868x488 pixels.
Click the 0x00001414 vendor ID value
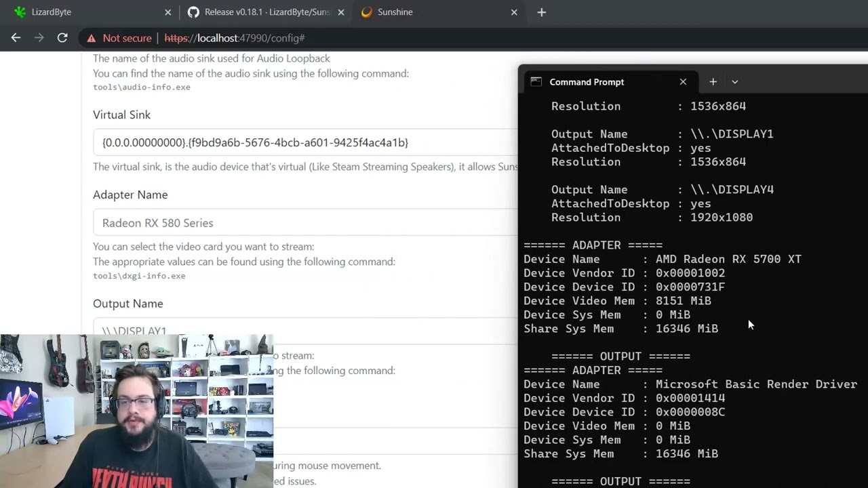tap(690, 398)
